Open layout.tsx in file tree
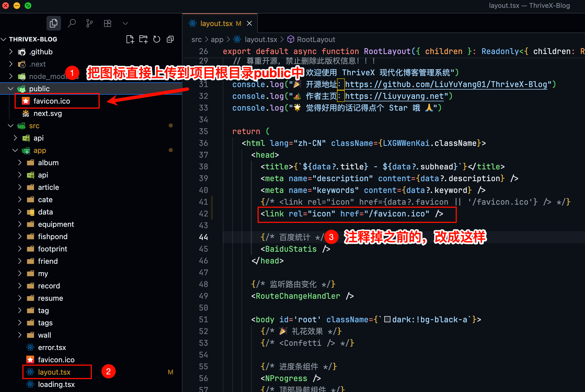585x392 pixels. pyautogui.click(x=54, y=372)
